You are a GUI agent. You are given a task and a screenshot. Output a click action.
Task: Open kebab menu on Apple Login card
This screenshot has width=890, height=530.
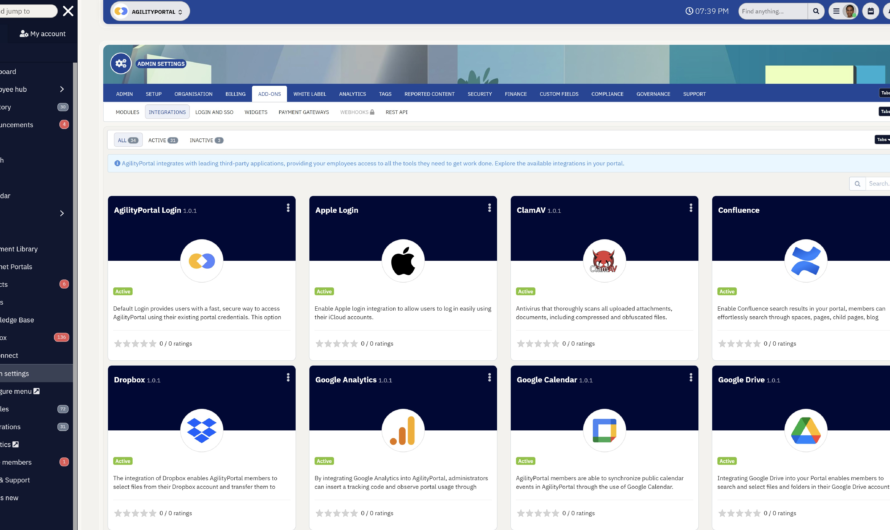coord(489,208)
